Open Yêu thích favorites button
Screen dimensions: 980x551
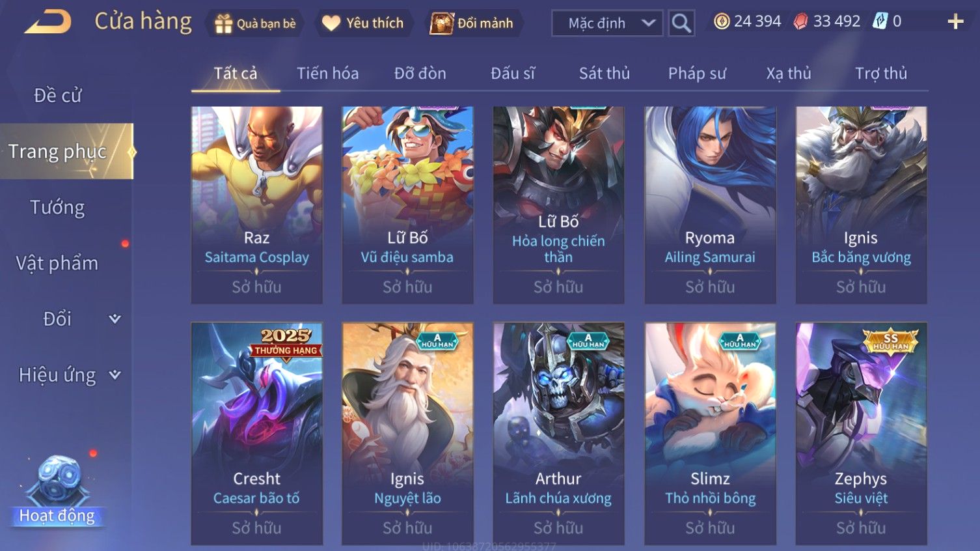364,23
